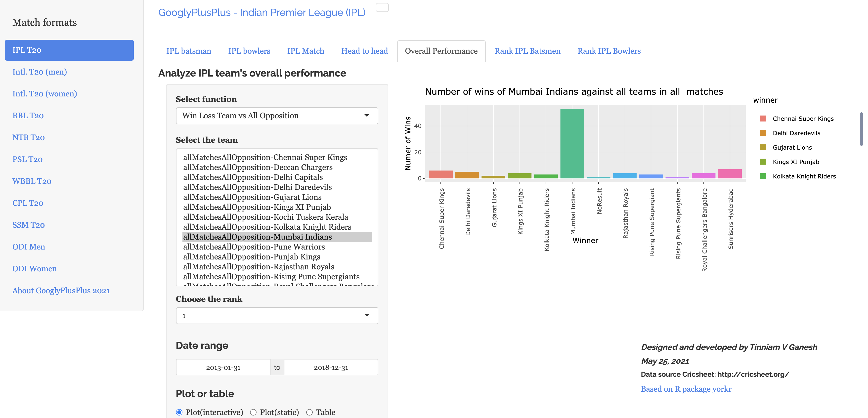Click the Kings XI Punjab legend marker

pos(763,162)
